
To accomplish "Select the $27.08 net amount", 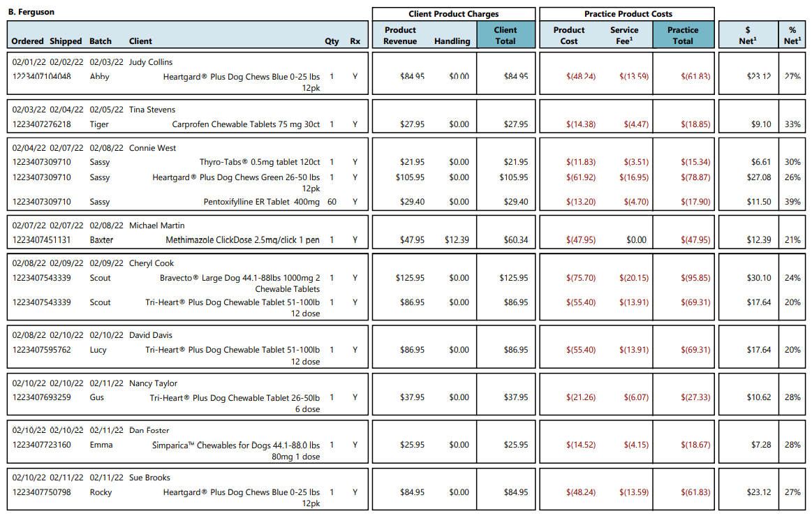I will [x=759, y=177].
